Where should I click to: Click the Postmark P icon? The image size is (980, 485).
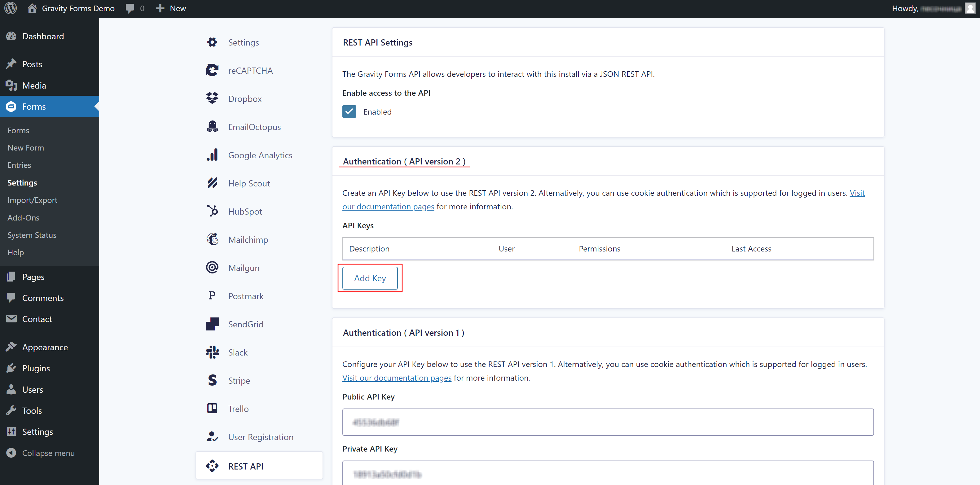point(212,295)
